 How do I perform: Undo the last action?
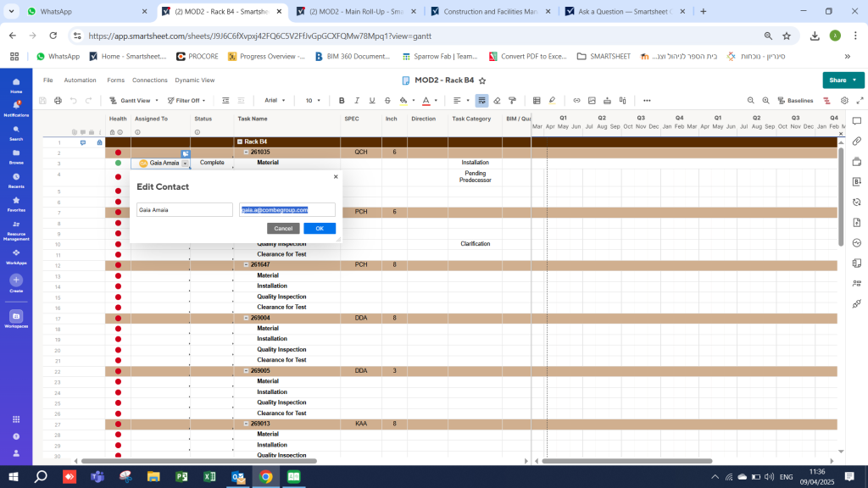[72, 100]
